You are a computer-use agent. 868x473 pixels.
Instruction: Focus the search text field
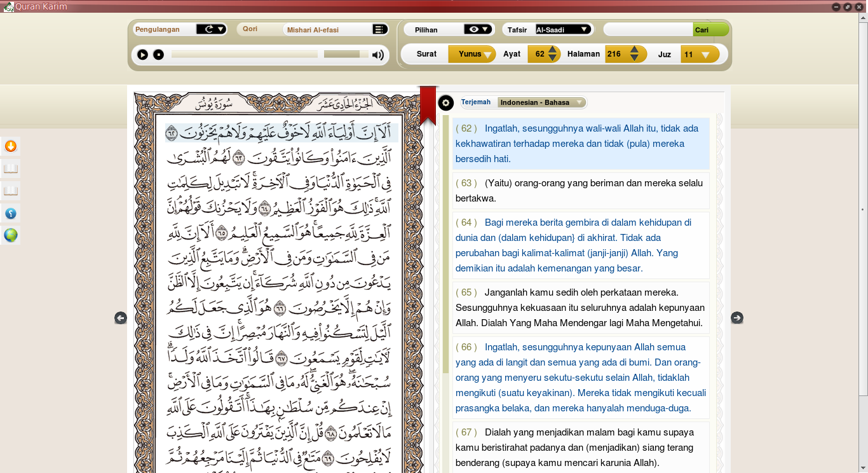coord(648,30)
